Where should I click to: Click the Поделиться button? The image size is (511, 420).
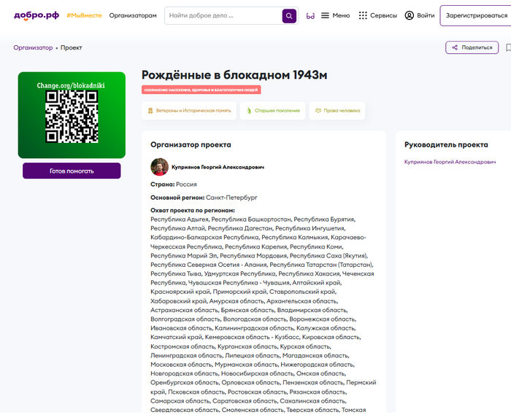click(472, 47)
